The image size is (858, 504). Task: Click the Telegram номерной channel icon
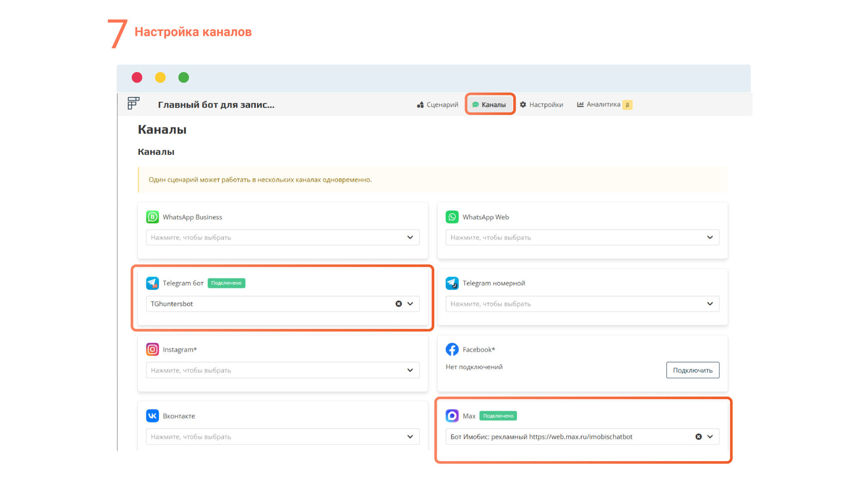452,283
